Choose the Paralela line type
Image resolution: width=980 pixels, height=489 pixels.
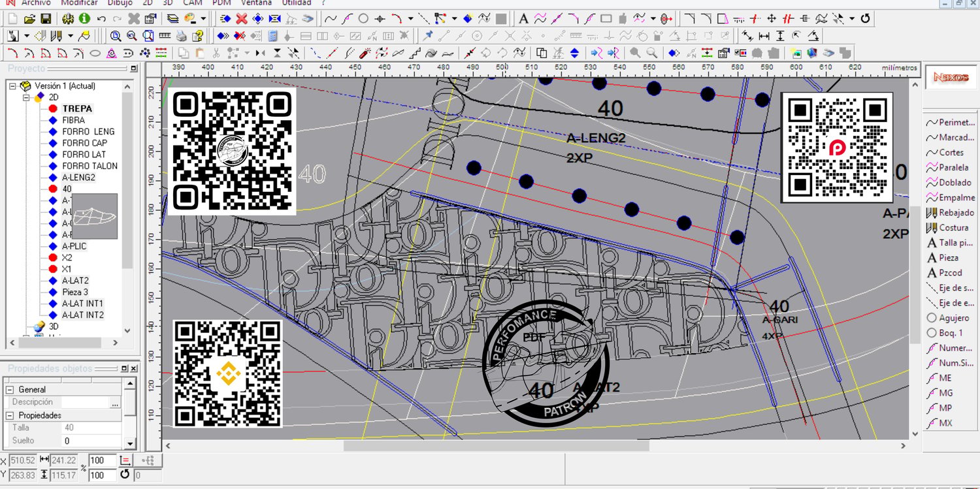click(x=948, y=167)
